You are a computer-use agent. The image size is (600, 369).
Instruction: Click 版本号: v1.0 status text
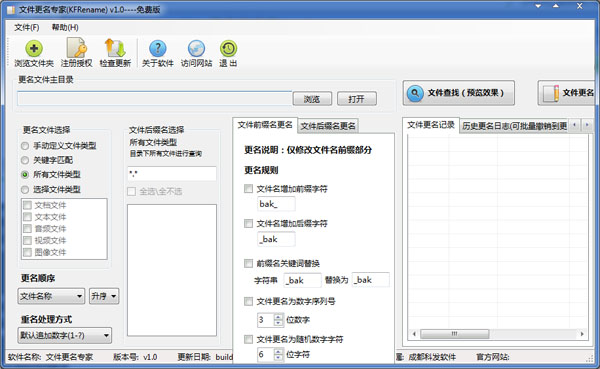pyautogui.click(x=135, y=357)
